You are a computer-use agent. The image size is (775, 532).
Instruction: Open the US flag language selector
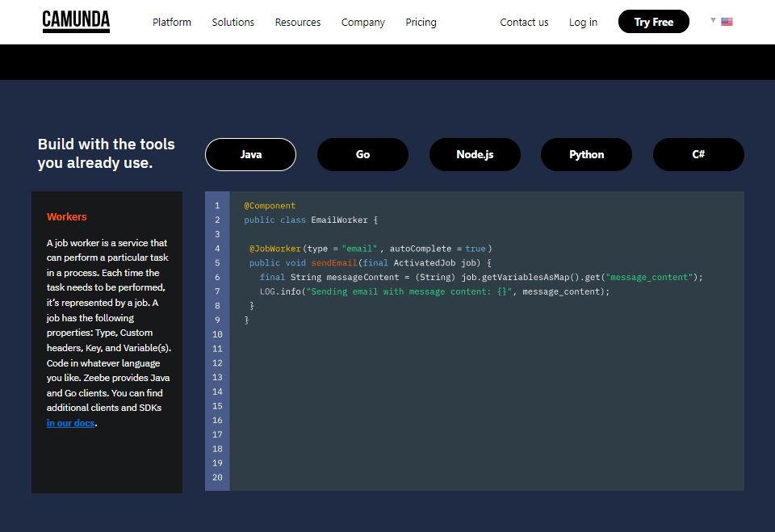727,22
